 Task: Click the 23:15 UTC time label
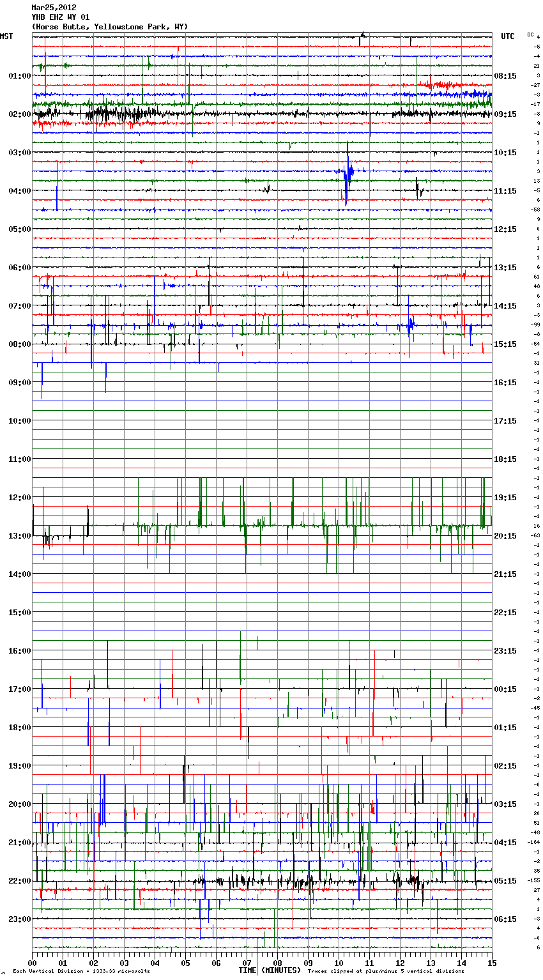(505, 650)
